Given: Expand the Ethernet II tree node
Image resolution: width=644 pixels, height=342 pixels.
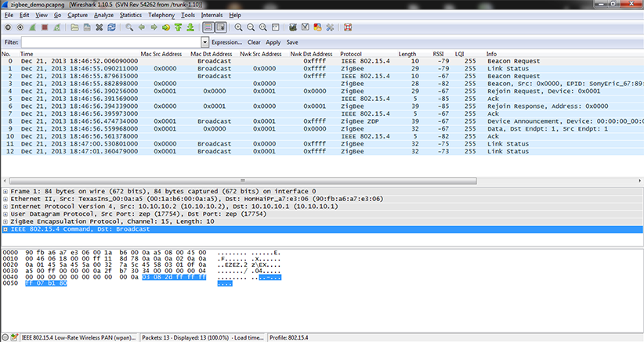Looking at the screenshot, I should point(5,199).
